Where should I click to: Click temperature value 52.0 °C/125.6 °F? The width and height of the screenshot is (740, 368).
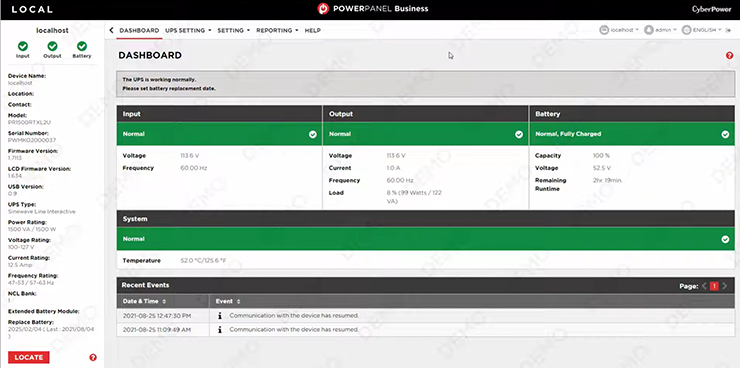click(x=203, y=260)
